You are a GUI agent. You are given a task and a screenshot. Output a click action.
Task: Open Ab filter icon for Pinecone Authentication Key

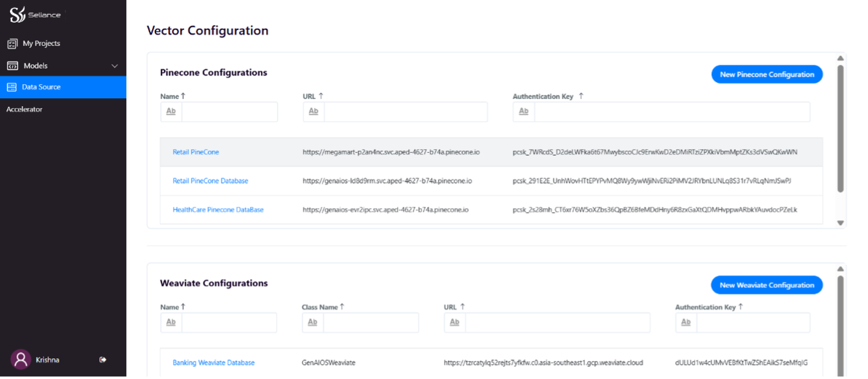pos(523,111)
